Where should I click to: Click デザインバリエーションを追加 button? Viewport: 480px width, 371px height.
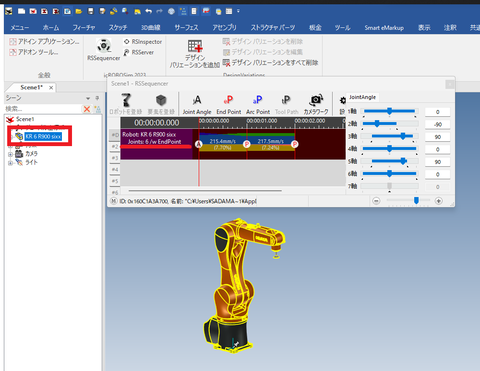195,53
